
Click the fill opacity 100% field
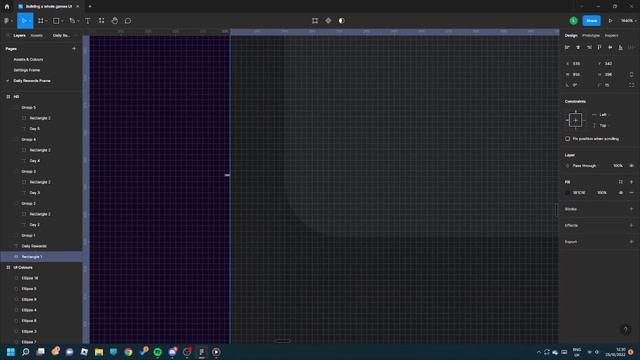602,193
